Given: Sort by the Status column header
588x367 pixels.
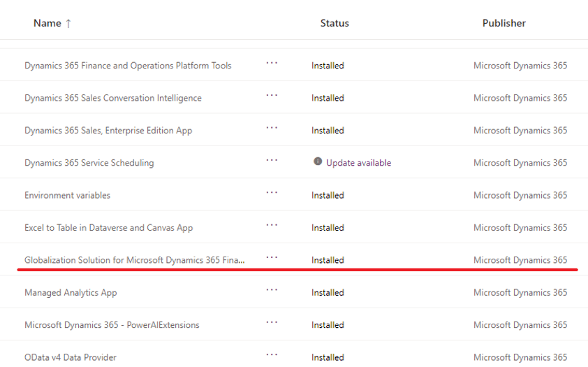Looking at the screenshot, I should pos(335,23).
